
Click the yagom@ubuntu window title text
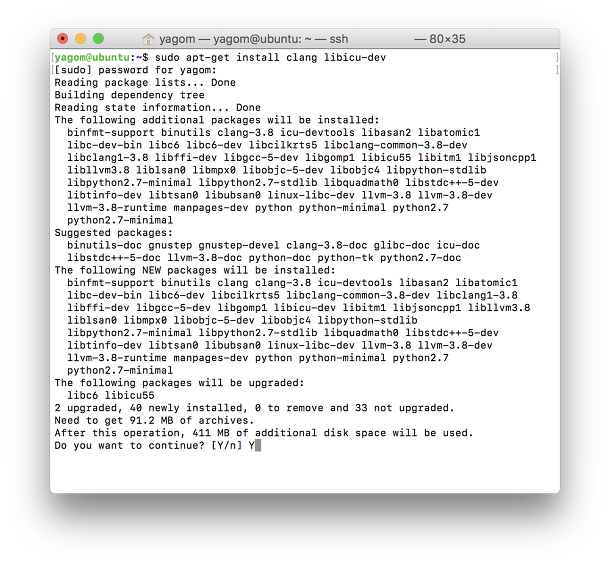[x=254, y=39]
